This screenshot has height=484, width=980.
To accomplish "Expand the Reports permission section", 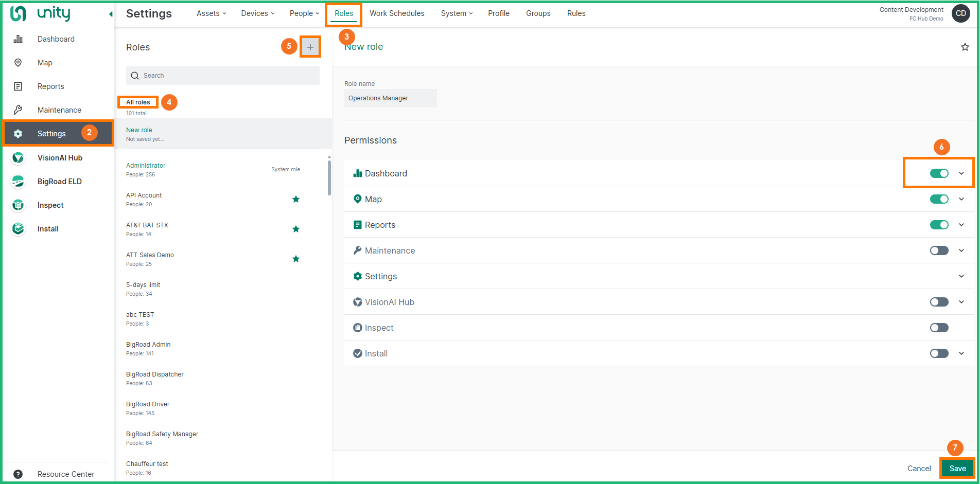I will coord(961,225).
